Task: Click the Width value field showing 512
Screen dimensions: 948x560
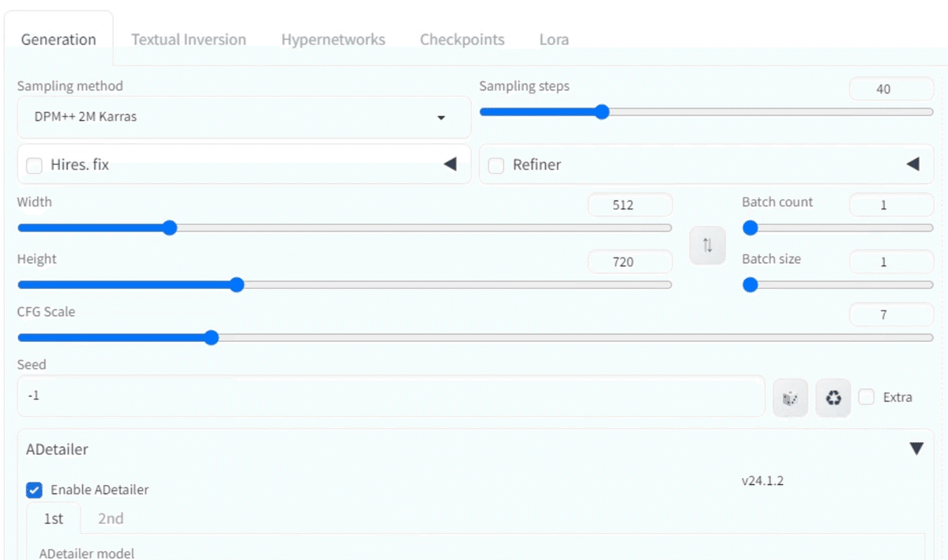Action: [630, 205]
